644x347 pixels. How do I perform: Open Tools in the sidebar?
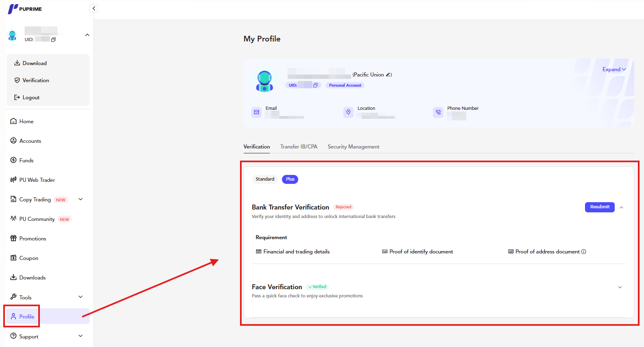[x=25, y=297]
